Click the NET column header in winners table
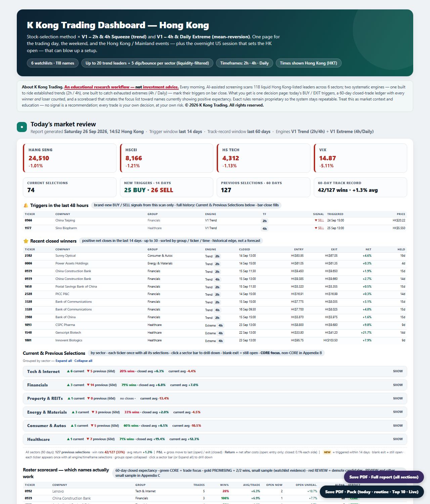 tap(369, 249)
